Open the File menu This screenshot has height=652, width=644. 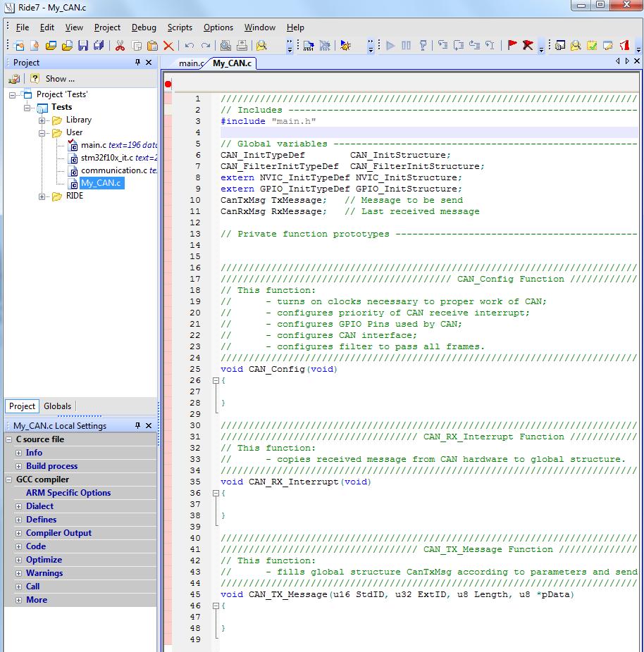point(23,27)
